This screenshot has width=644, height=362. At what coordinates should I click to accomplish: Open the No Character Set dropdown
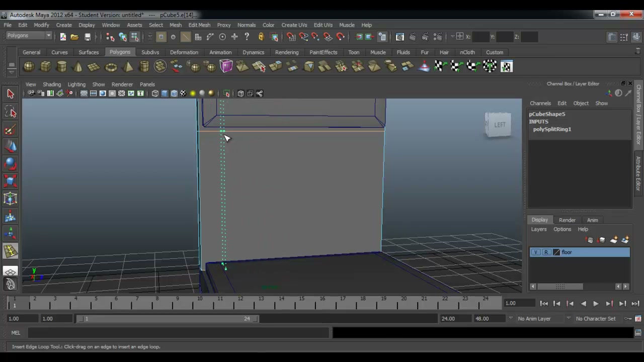569,319
